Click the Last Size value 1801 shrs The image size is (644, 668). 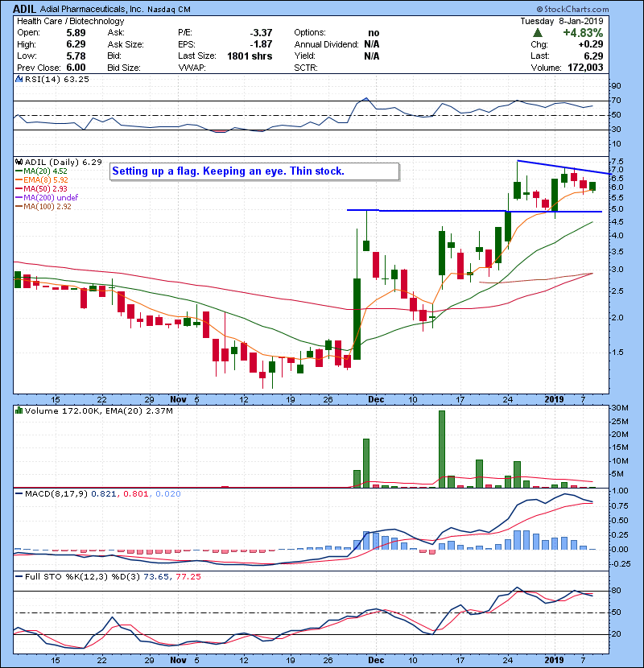click(250, 56)
